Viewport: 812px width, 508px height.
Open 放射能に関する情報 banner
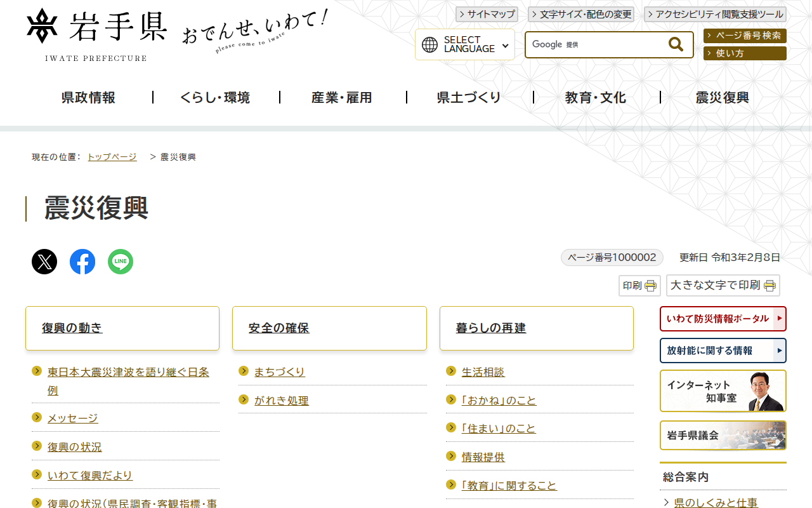pos(723,351)
